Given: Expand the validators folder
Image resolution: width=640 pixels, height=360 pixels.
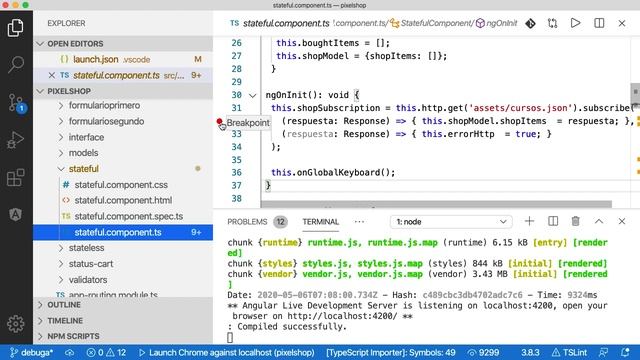Looking at the screenshot, I should 88,280.
